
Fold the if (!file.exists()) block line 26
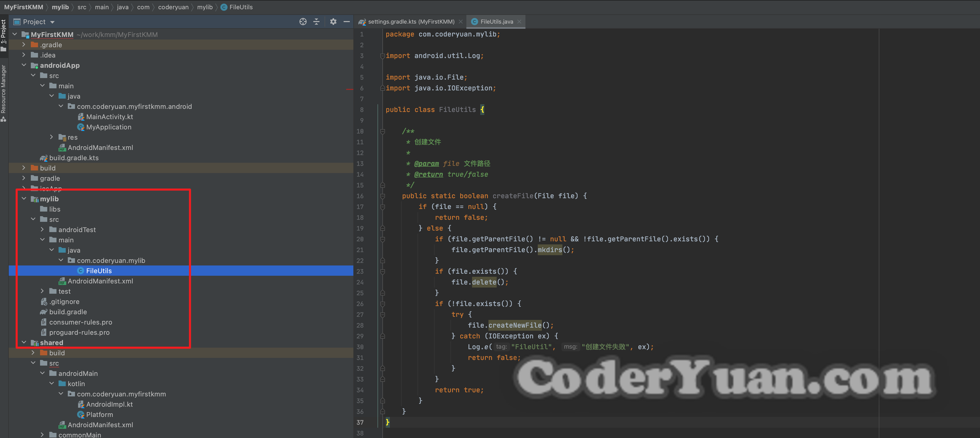pos(383,304)
